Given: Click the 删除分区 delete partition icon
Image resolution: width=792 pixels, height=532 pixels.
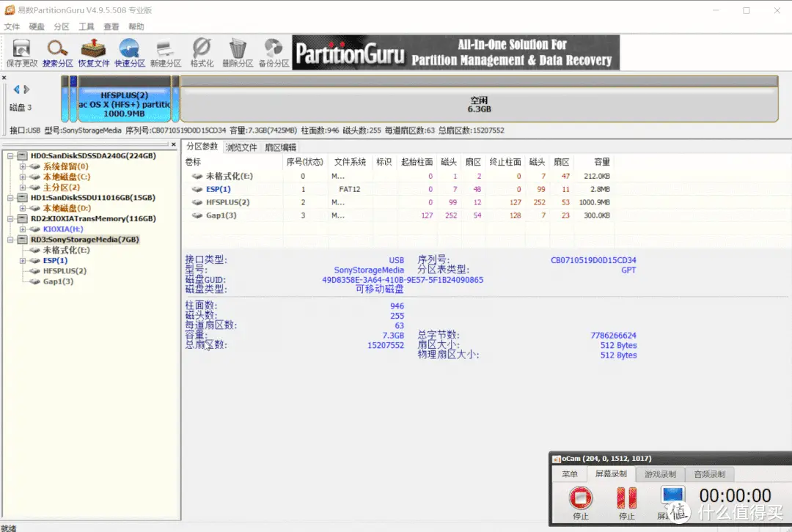Looking at the screenshot, I should coord(238,53).
